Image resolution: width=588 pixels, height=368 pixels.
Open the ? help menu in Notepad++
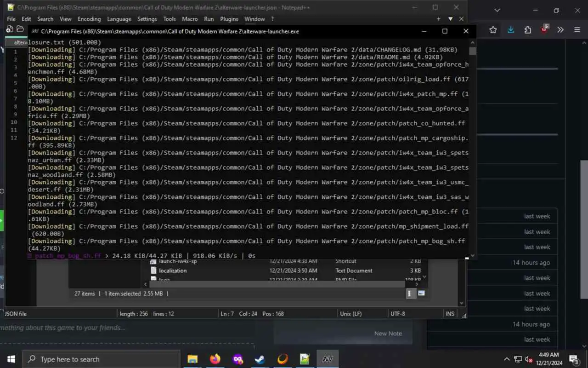coord(272,19)
